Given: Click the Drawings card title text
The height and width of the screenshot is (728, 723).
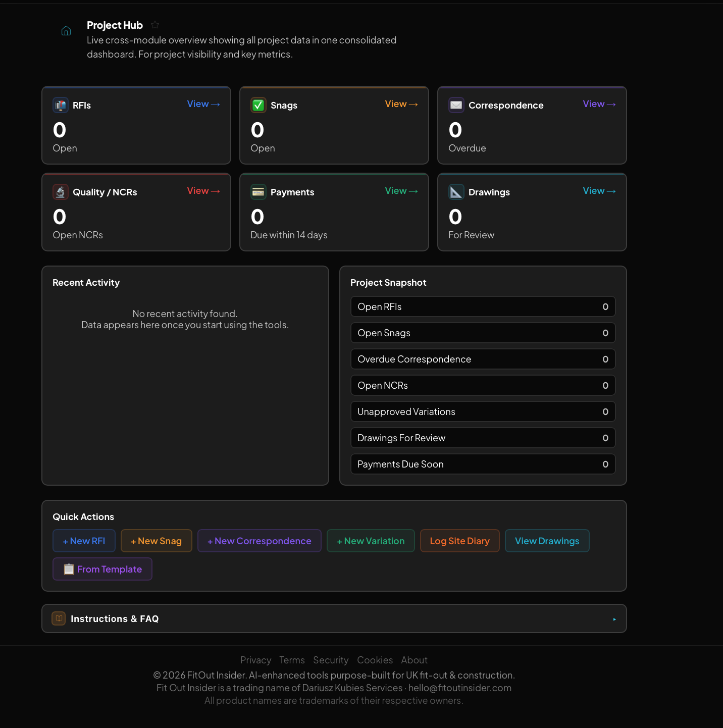Looking at the screenshot, I should [x=489, y=192].
